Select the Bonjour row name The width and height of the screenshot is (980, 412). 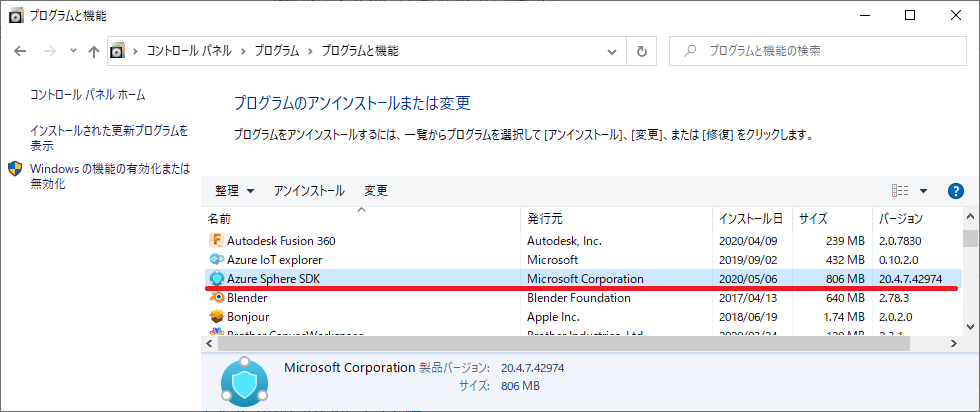click(248, 317)
